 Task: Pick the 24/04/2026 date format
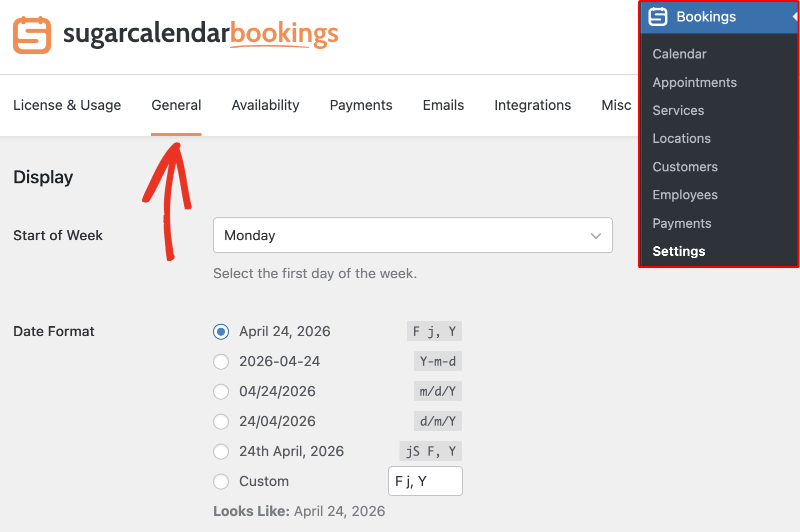point(221,422)
